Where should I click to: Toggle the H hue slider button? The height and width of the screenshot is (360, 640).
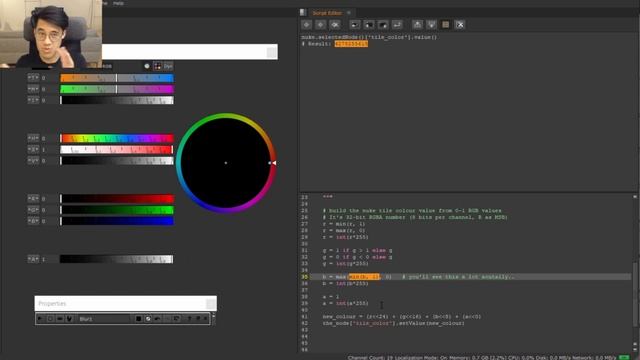(33, 138)
